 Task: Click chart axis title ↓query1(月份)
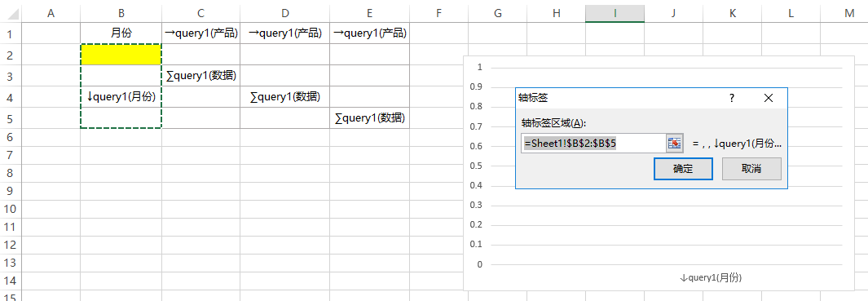pos(711,278)
